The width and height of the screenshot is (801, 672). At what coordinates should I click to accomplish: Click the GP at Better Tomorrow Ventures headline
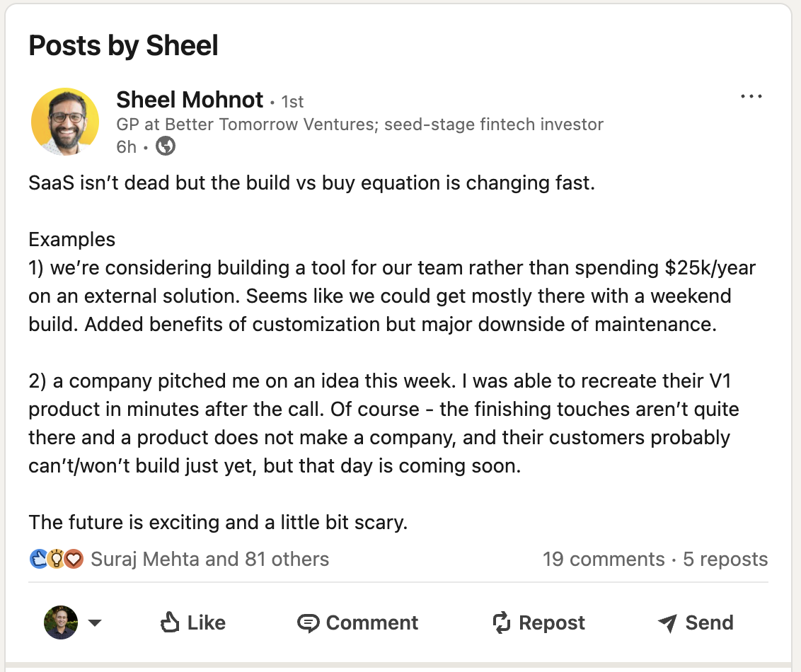click(x=359, y=124)
